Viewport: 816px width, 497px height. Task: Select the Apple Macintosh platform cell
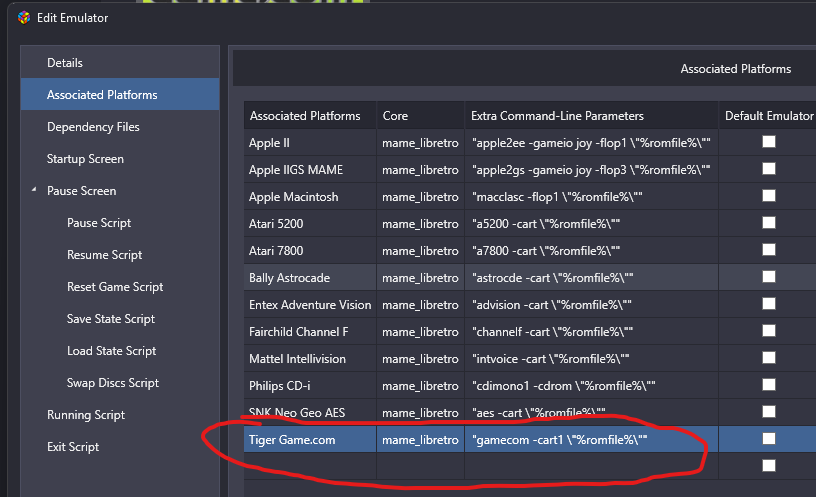point(310,197)
